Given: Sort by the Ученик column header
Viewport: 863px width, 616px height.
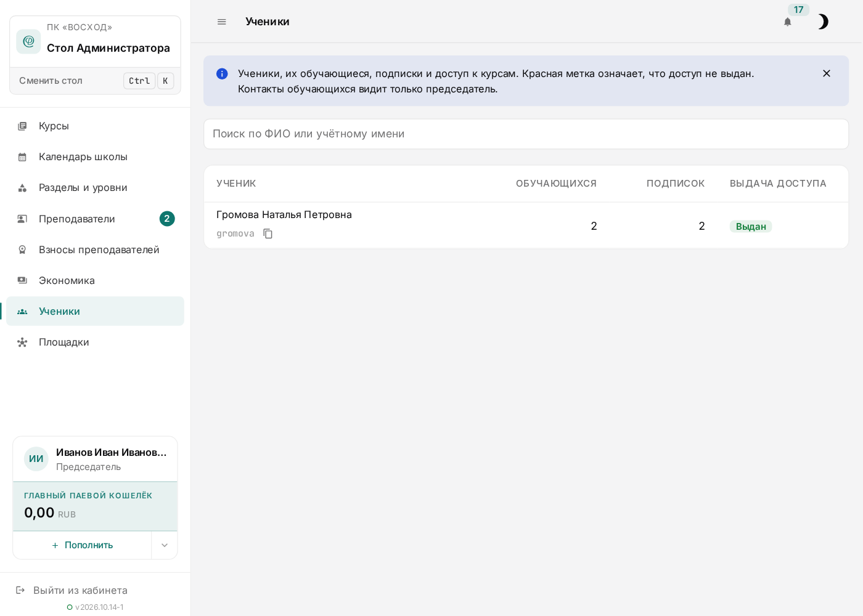Looking at the screenshot, I should [x=236, y=184].
